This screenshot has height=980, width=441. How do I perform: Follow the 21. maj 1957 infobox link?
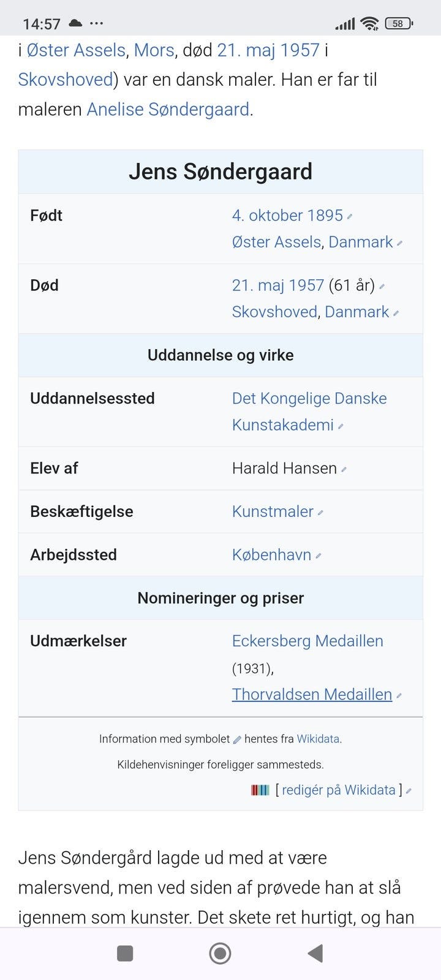point(277,285)
